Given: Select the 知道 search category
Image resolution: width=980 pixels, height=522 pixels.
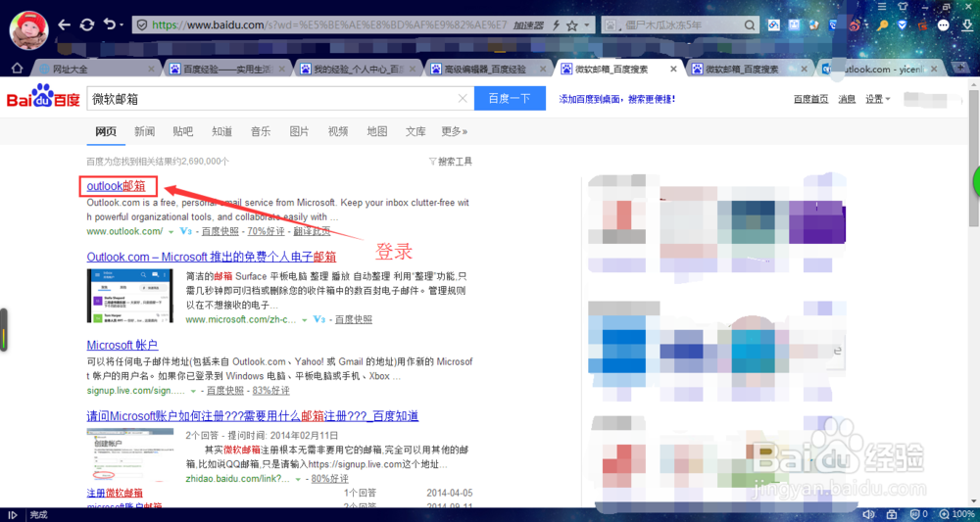Looking at the screenshot, I should pyautogui.click(x=221, y=131).
